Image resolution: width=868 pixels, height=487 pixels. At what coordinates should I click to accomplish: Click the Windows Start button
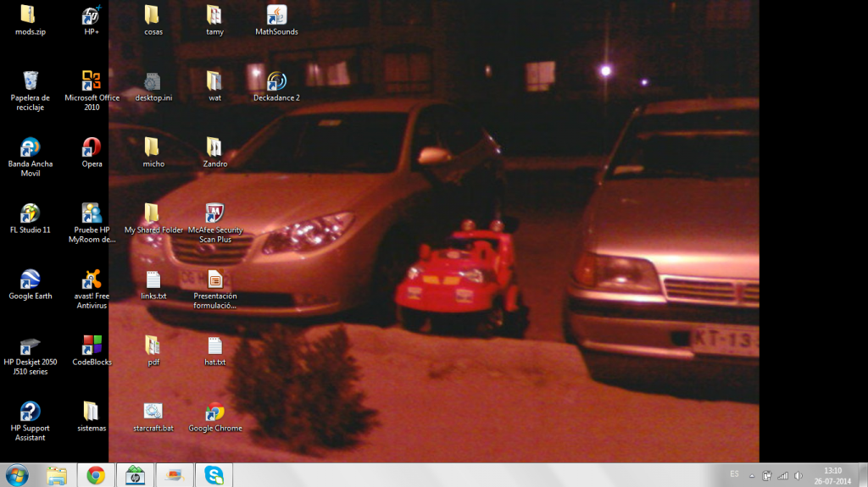(x=17, y=475)
